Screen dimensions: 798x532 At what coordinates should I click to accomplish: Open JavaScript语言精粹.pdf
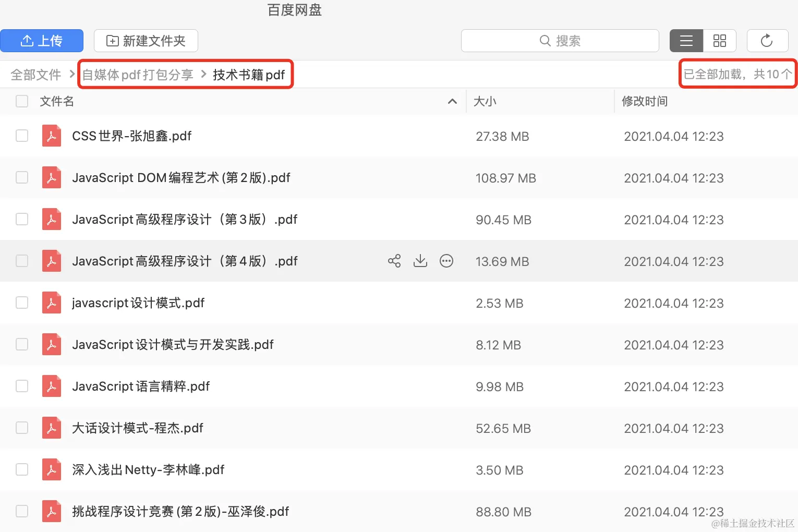point(141,386)
